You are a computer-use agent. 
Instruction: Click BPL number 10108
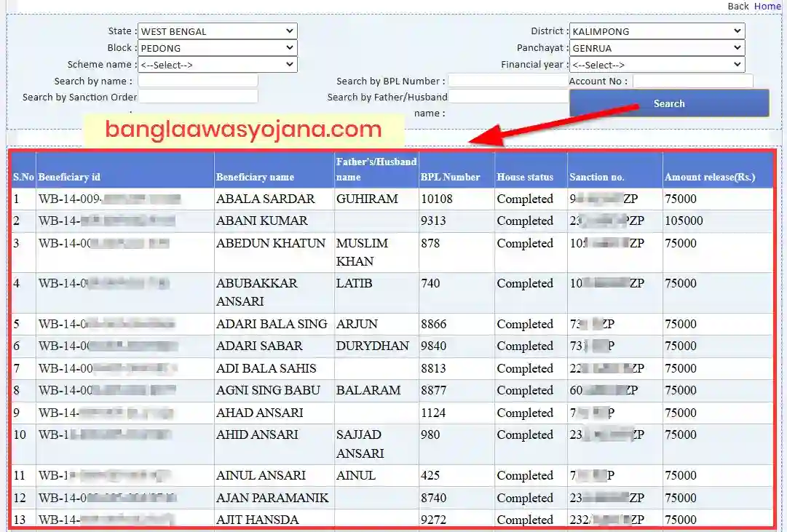coord(437,199)
